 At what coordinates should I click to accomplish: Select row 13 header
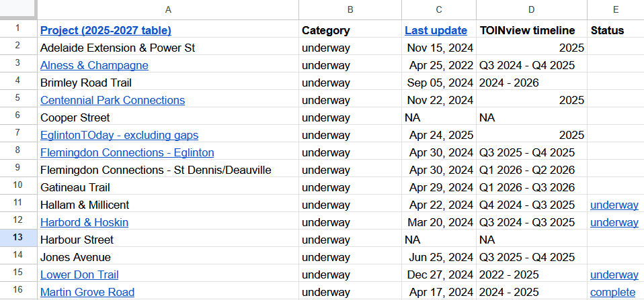click(18, 240)
